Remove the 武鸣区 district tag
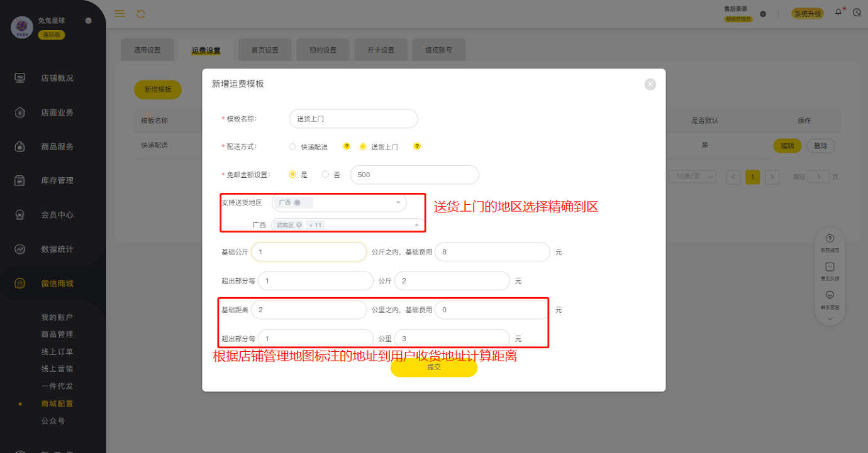The width and height of the screenshot is (868, 453). (x=299, y=225)
